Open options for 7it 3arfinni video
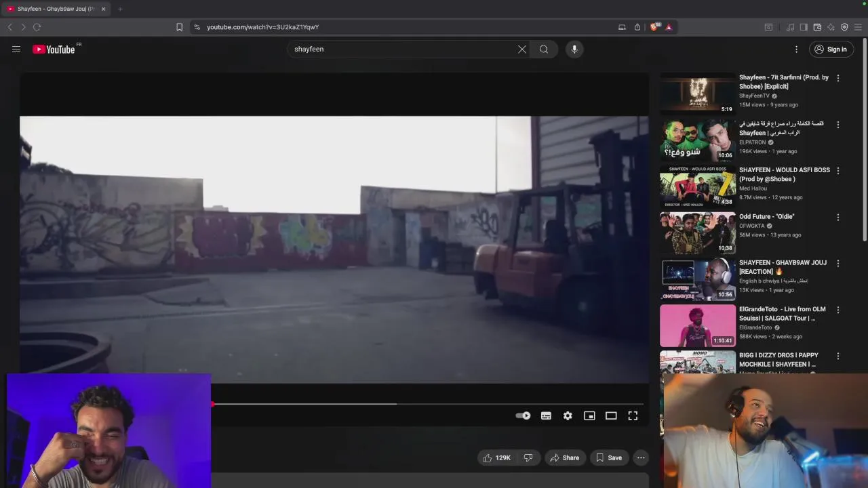Screen dimensions: 868x488 (838, 78)
